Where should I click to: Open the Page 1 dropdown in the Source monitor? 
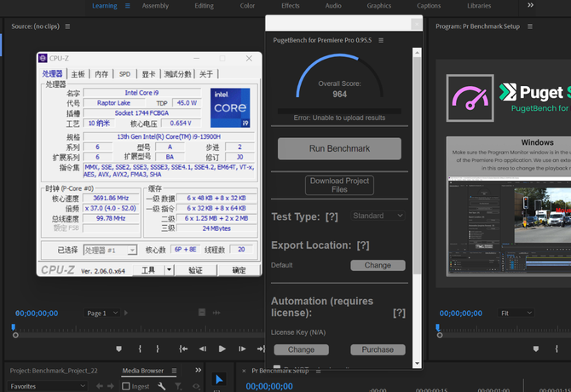(x=102, y=313)
